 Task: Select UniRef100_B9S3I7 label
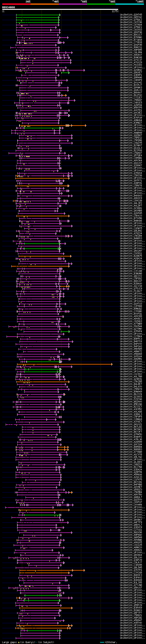tap(131, 35)
